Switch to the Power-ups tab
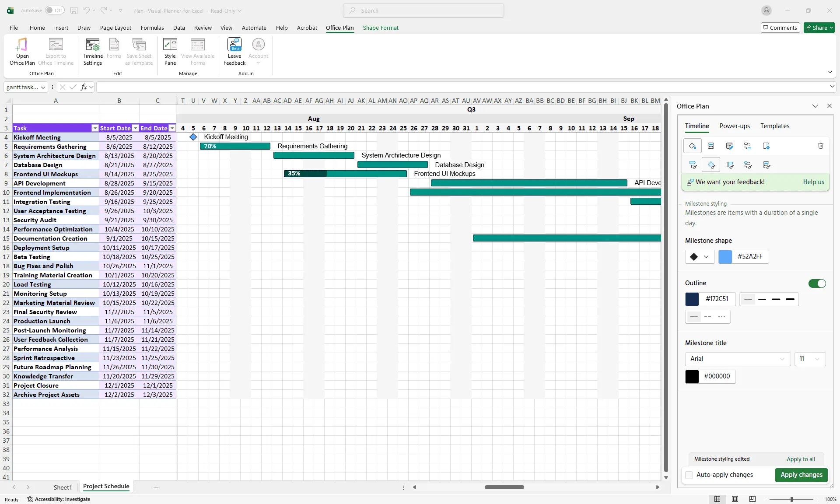Screen dimensions: 840x504 click(x=735, y=126)
